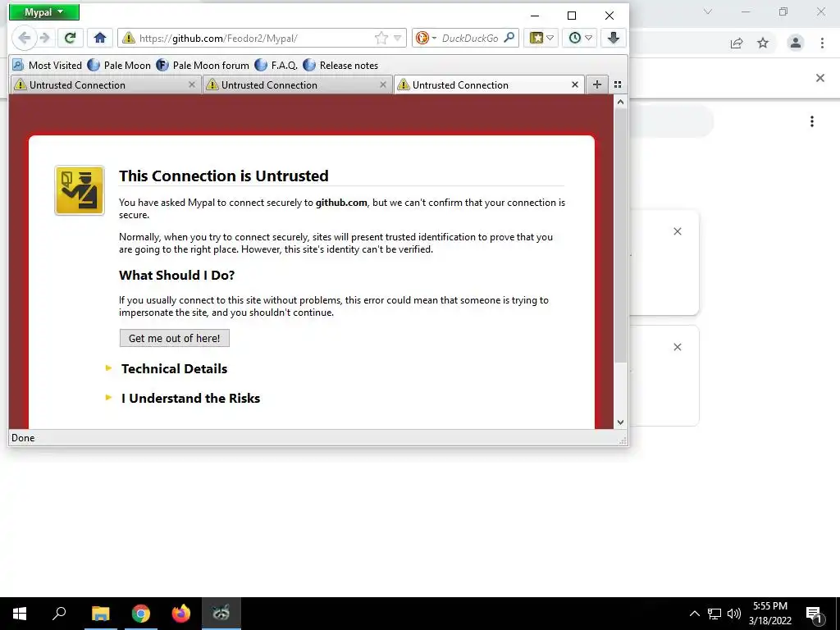Screen dimensions: 840x630
Task: Expand the bookmarks button dropdown arrow
Action: click(x=550, y=38)
